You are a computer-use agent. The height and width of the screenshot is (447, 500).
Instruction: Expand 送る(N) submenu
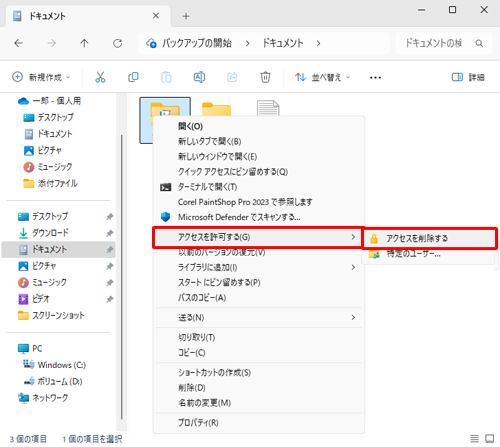[259, 317]
